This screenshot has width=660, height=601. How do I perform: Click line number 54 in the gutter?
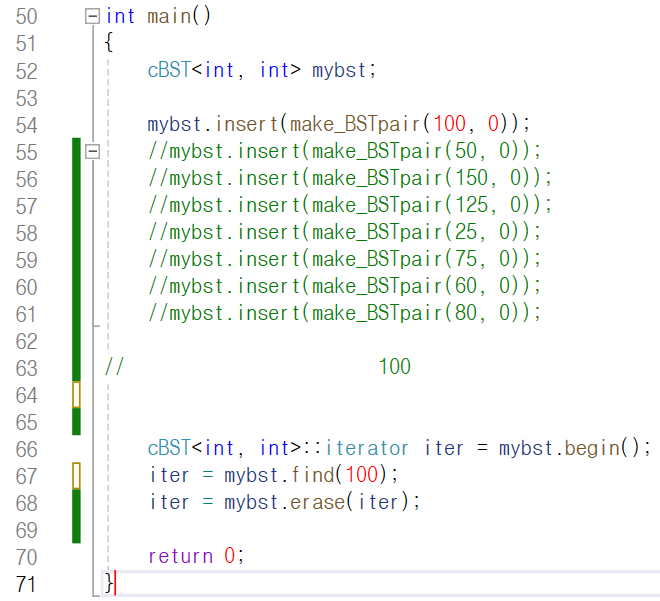tap(27, 125)
